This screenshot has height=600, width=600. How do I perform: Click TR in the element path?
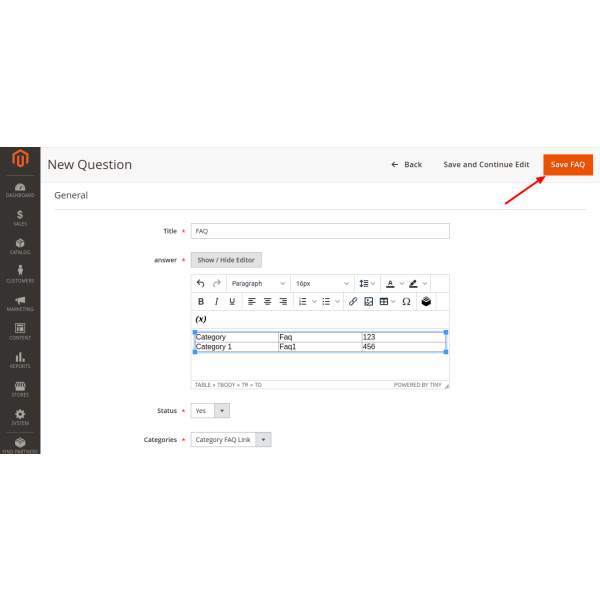pos(245,385)
